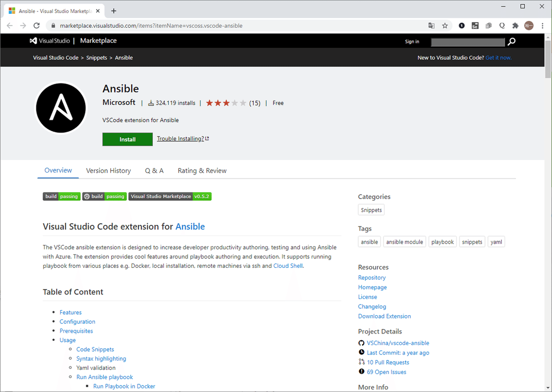
Task: Click the Microsoft publisher name
Action: pos(119,103)
